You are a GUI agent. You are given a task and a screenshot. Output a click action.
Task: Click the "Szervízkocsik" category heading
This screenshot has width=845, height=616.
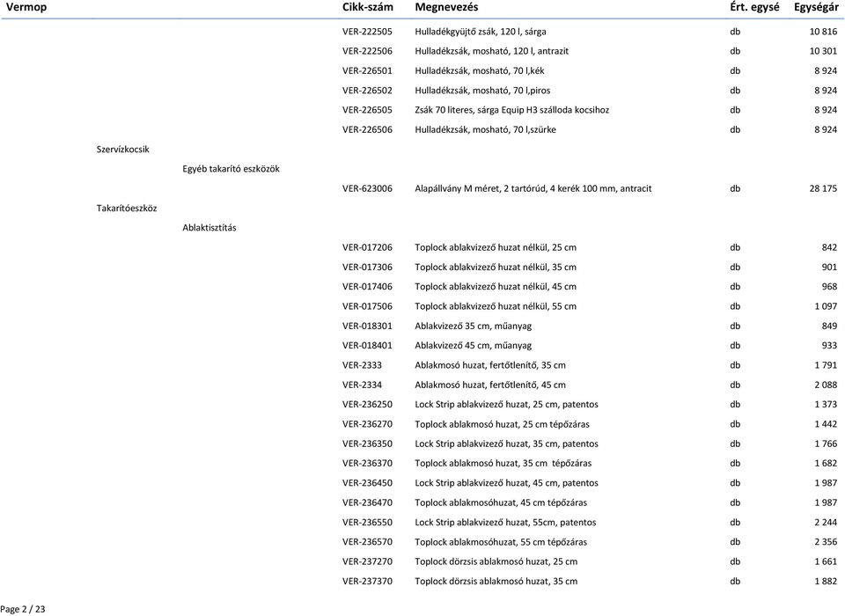click(123, 150)
